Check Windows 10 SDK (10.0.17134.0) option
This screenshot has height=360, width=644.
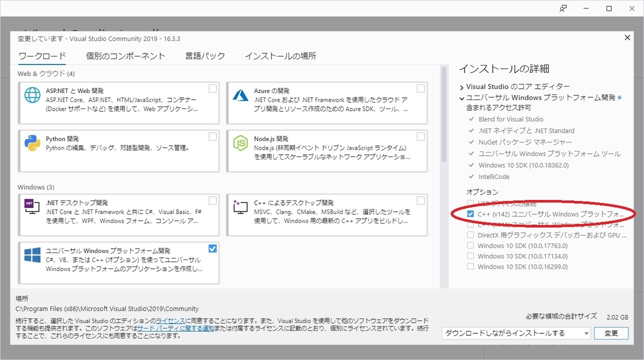pyautogui.click(x=471, y=256)
